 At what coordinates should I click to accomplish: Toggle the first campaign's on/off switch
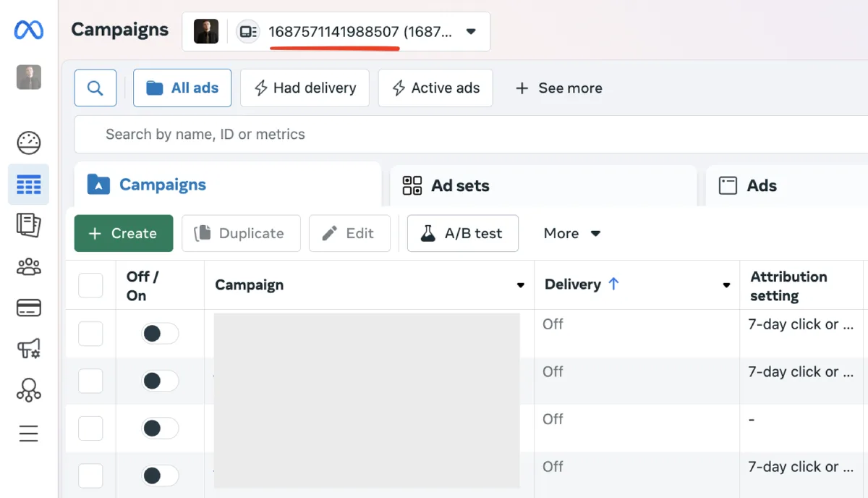pyautogui.click(x=159, y=334)
